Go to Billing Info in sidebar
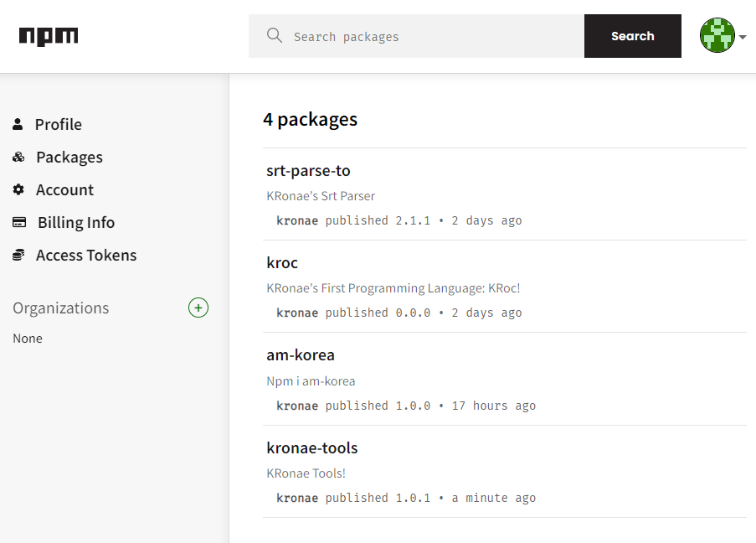The height and width of the screenshot is (543, 756). [x=75, y=222]
